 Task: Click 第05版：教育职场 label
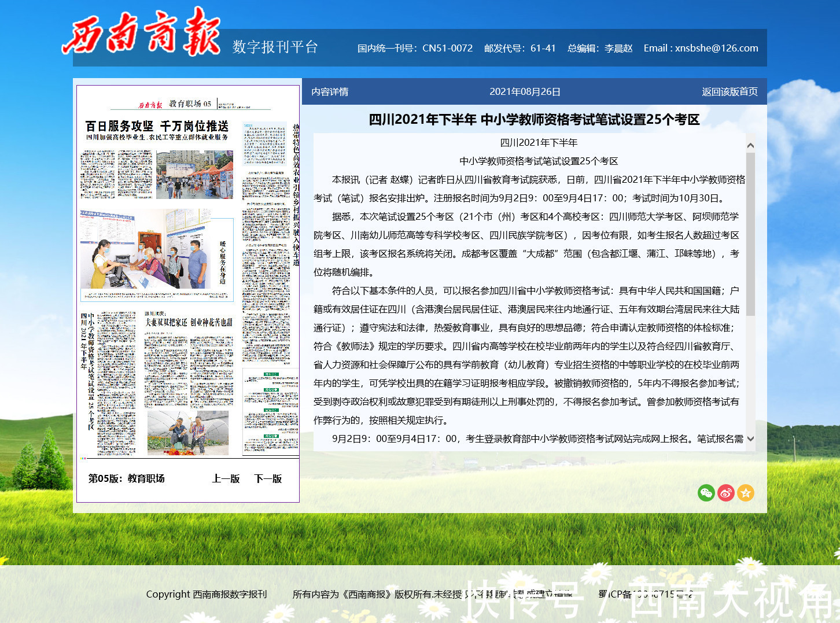pos(126,478)
